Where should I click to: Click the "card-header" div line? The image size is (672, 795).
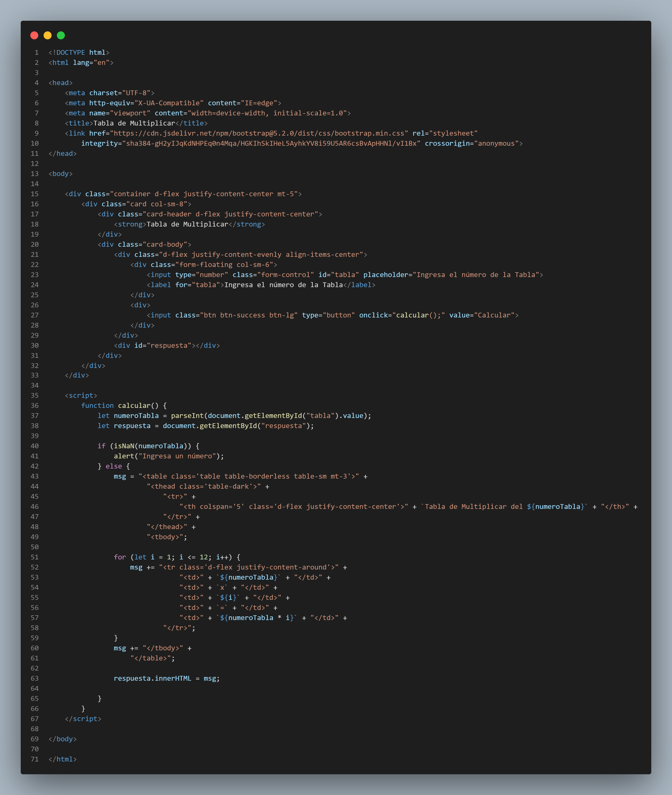pyautogui.click(x=210, y=214)
